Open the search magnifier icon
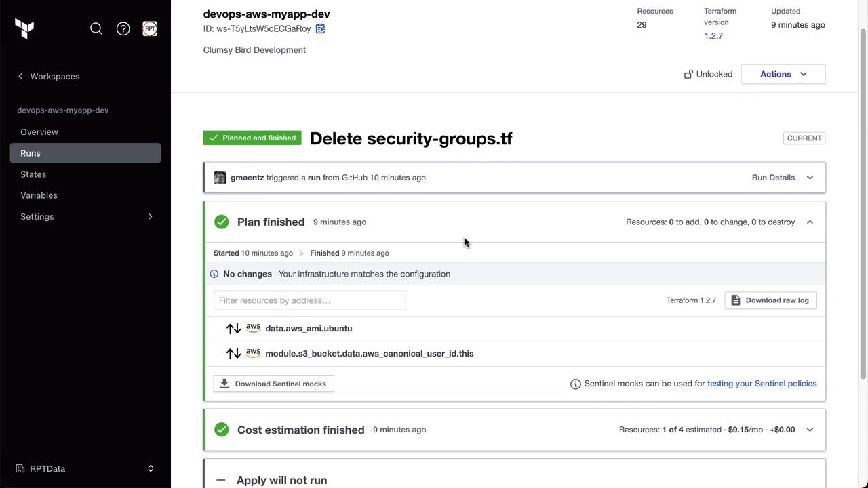This screenshot has height=488, width=868. [96, 28]
